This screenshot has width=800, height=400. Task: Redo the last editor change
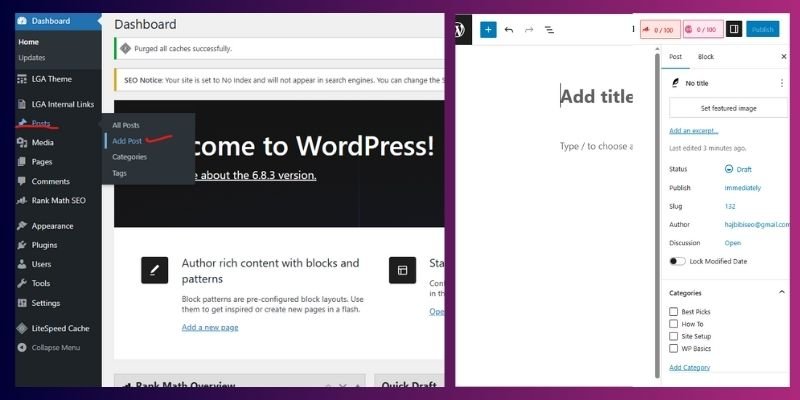click(529, 30)
